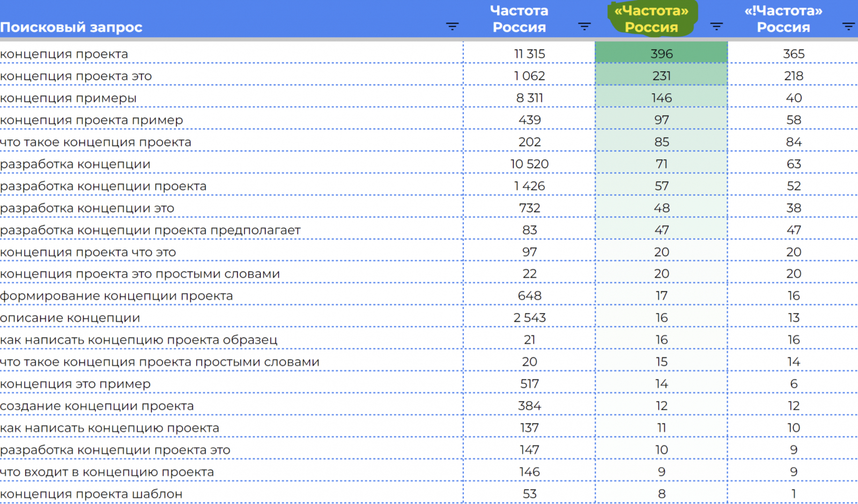
Task: Click the value 1 426
Action: [529, 186]
